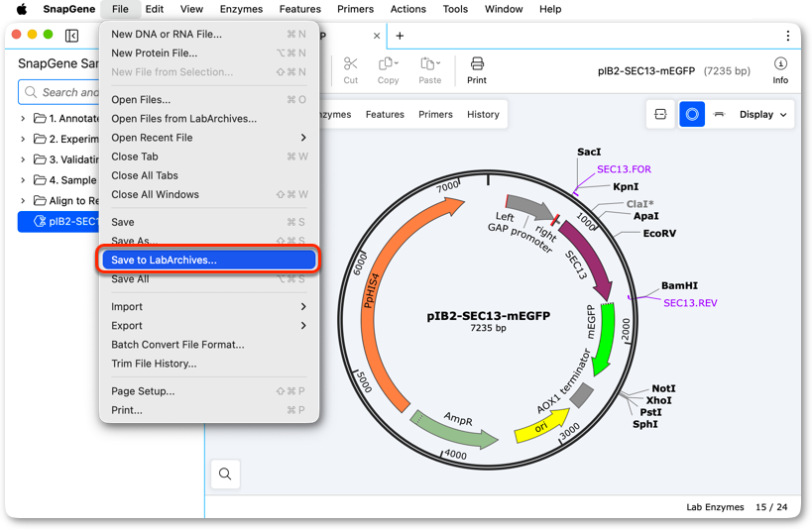Open the Apple menu
Screen dimensions: 812x529
click(x=22, y=9)
